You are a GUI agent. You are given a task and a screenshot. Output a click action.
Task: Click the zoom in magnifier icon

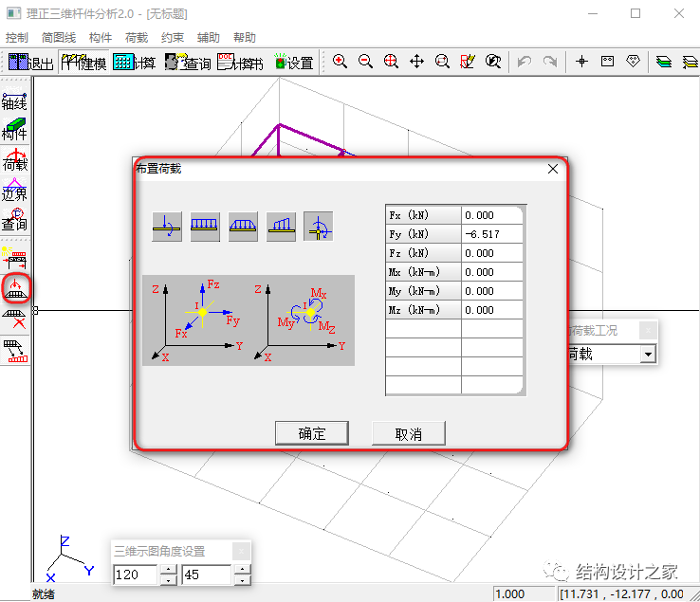340,61
